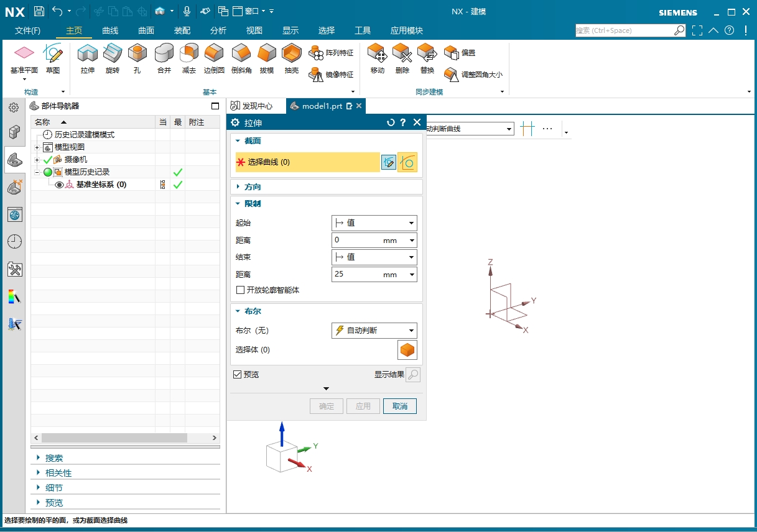Toggle visibility eye of 基准坐标系 (0)
The height and width of the screenshot is (532, 757).
tap(60, 185)
